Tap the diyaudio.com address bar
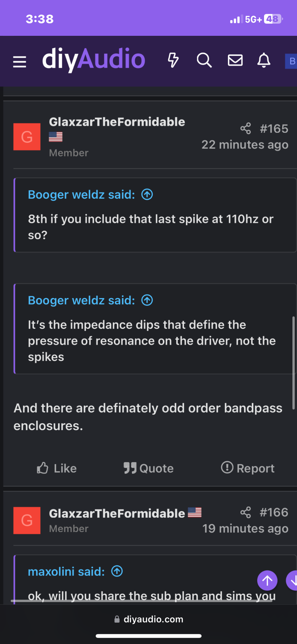 coord(148,619)
